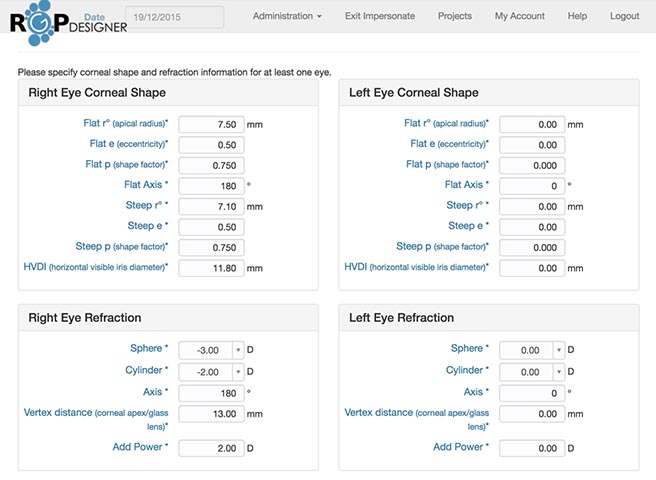Click Exit Impersonate in navbar
Viewport: 656px width, 480px height.
380,16
